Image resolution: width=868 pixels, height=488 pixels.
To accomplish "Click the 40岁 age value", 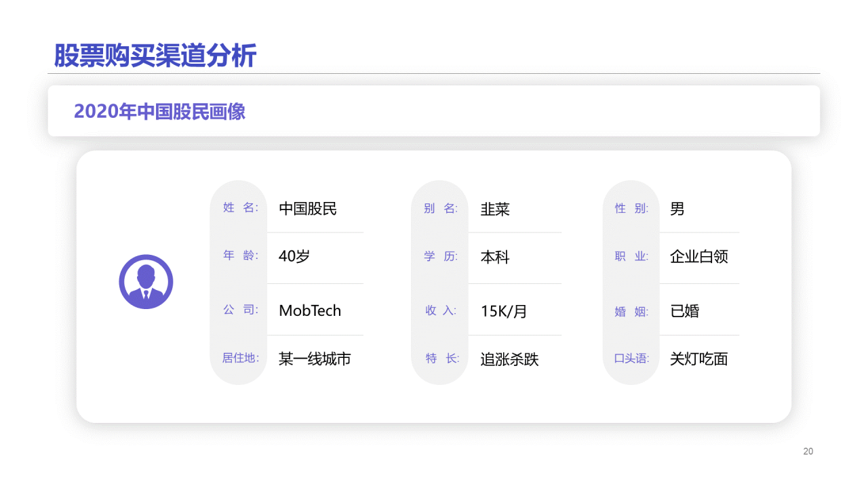I will (x=294, y=256).
